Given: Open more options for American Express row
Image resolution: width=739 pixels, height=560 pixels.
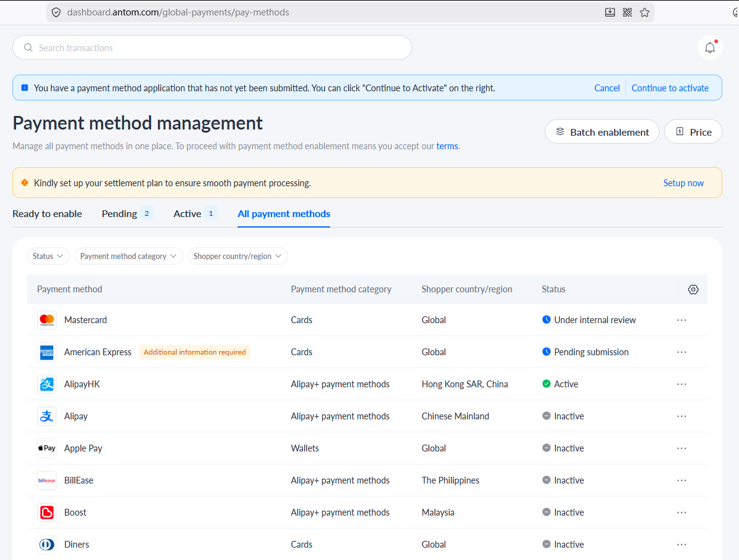Looking at the screenshot, I should click(x=682, y=352).
